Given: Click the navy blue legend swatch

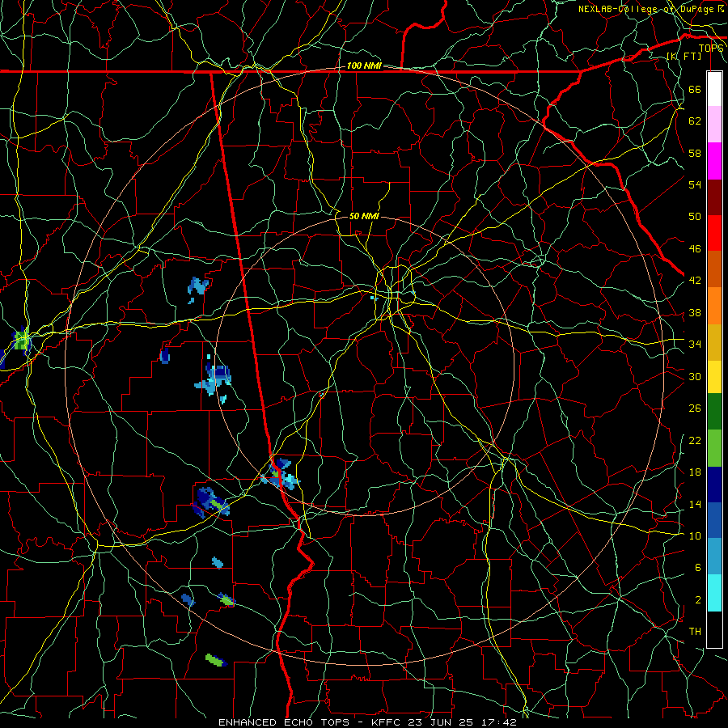Looking at the screenshot, I should click(x=714, y=485).
